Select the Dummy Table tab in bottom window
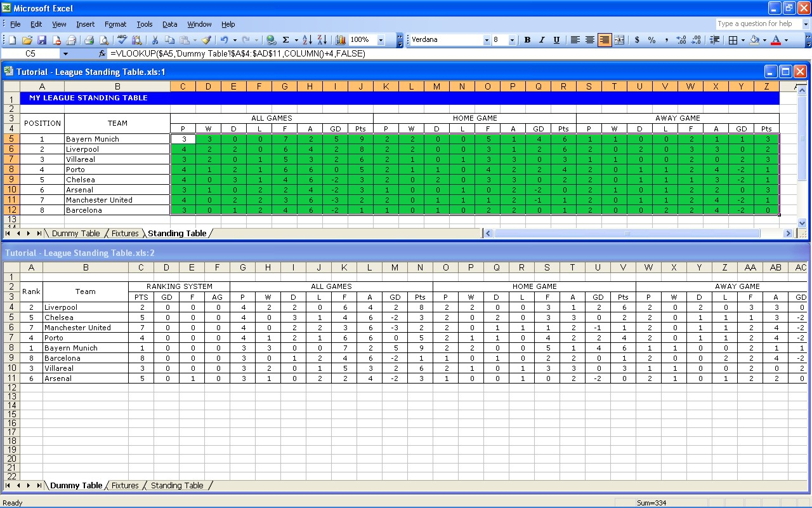Screen dimensions: 812x508 (x=76, y=486)
